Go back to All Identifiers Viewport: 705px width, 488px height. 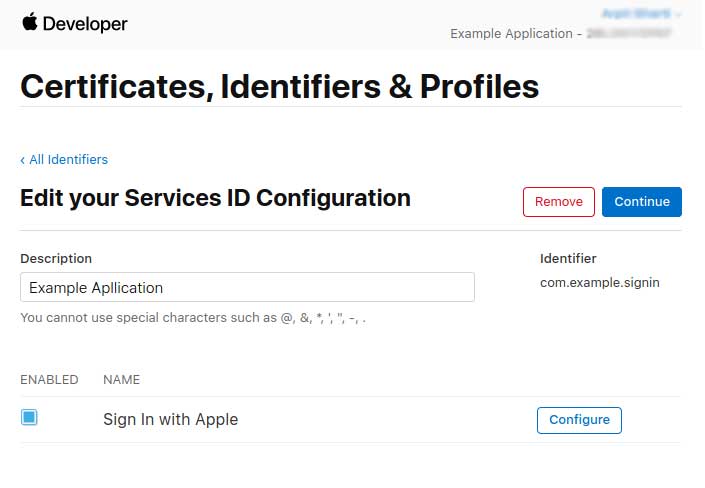pyautogui.click(x=68, y=160)
